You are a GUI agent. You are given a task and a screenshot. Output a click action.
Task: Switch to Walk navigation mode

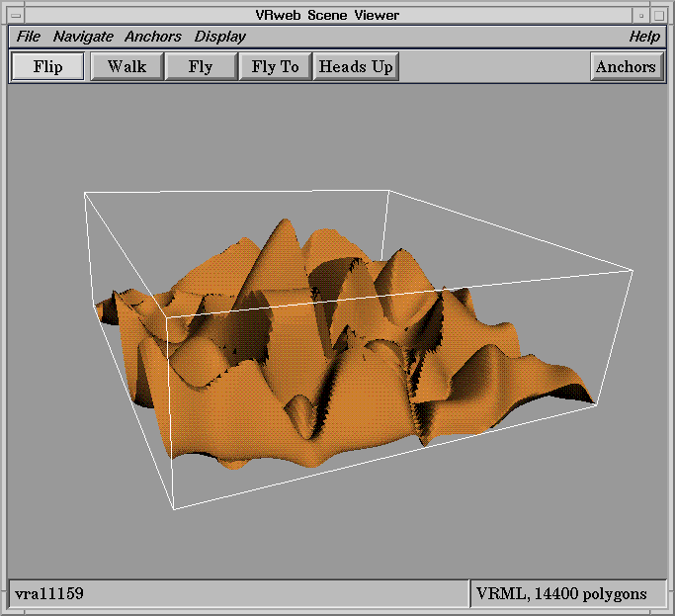[x=127, y=66]
